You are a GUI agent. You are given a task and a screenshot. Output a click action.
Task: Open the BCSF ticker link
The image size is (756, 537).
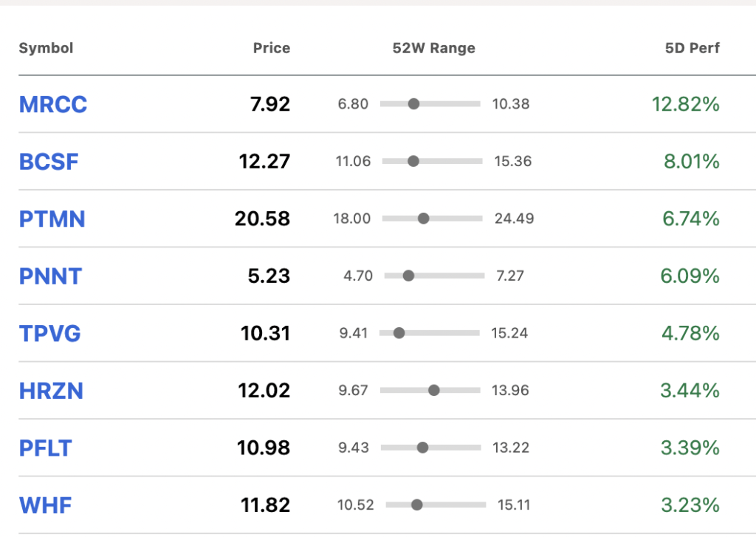tap(49, 162)
